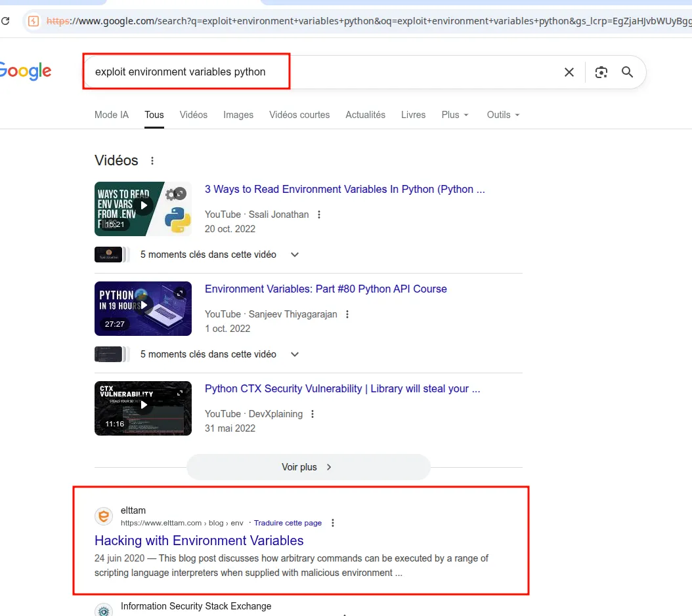Clear the search query with the X icon
The height and width of the screenshot is (616, 692).
pyautogui.click(x=569, y=73)
